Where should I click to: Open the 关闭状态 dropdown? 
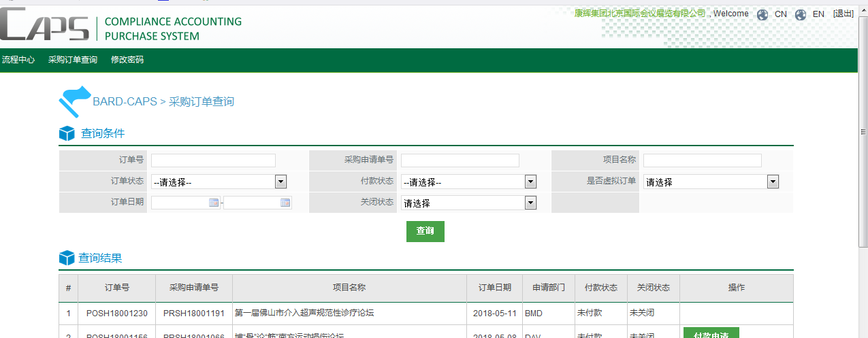pyautogui.click(x=530, y=203)
